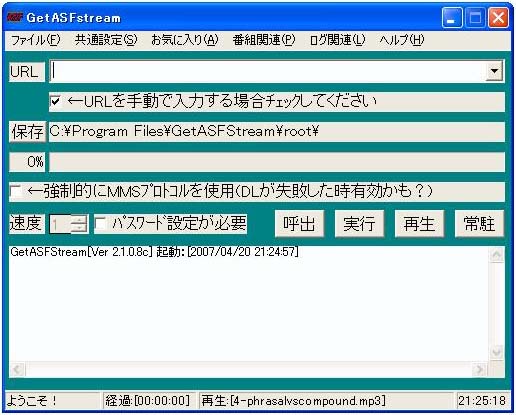The image size is (516, 415).
Task: Check the パスワード設定が必要 checkbox
Action: (x=100, y=224)
